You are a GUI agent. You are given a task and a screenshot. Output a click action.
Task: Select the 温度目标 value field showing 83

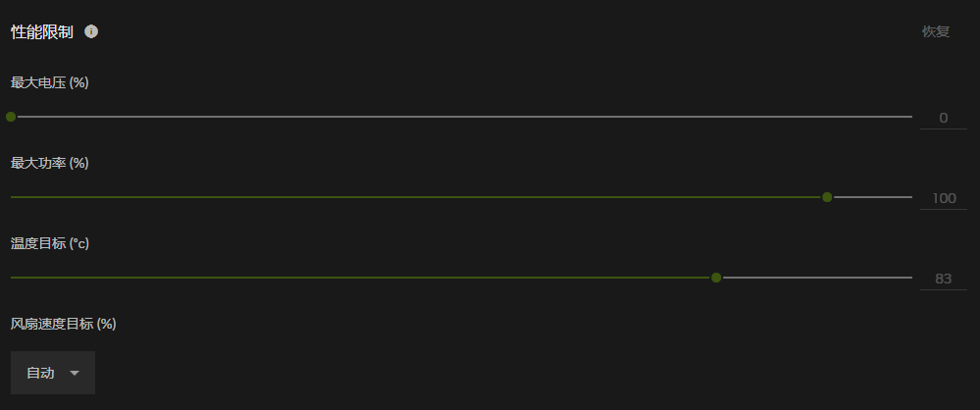943,279
